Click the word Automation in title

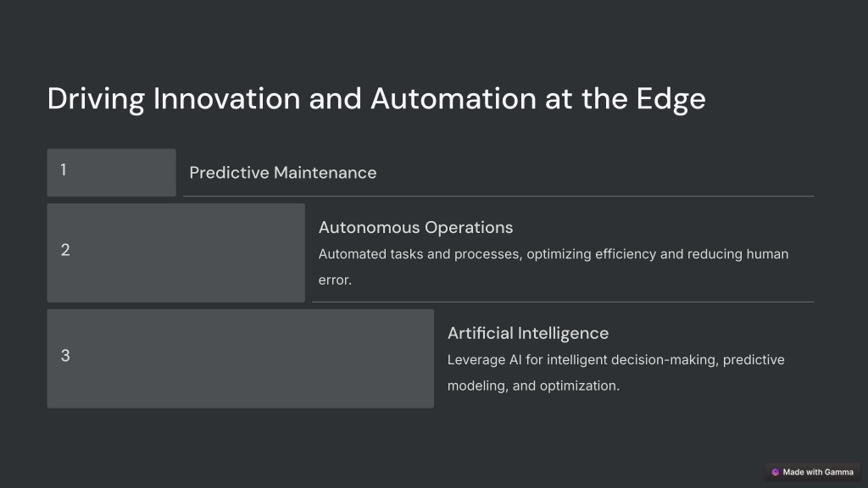[x=453, y=99]
